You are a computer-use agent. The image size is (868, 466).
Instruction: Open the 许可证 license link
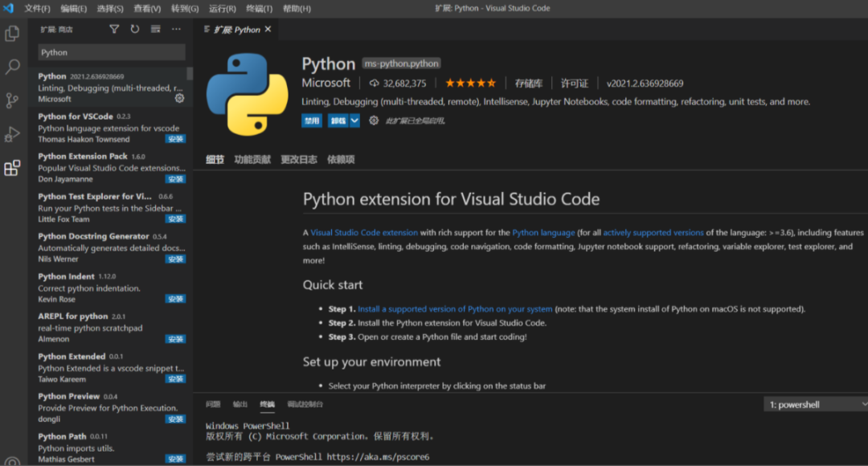(575, 84)
